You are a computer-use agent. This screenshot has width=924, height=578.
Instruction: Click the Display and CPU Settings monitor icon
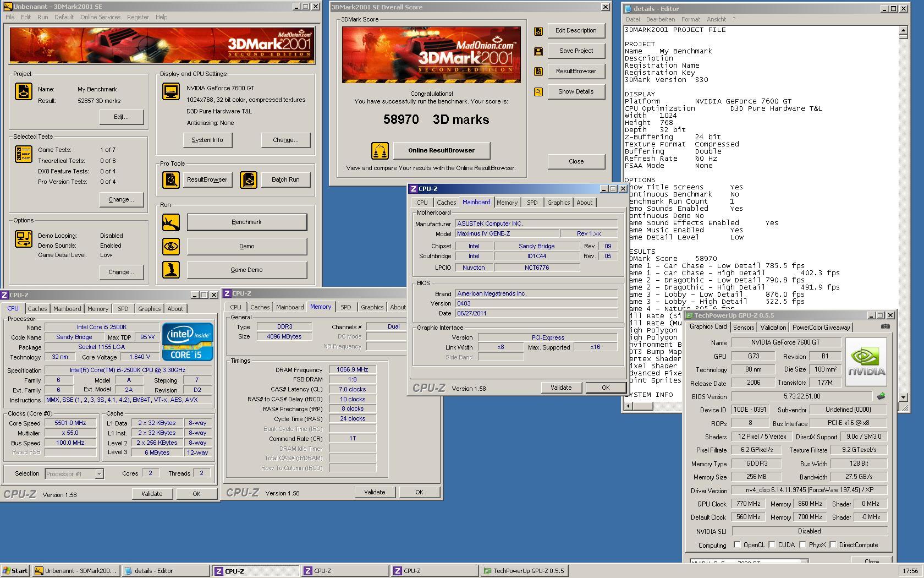(x=171, y=91)
